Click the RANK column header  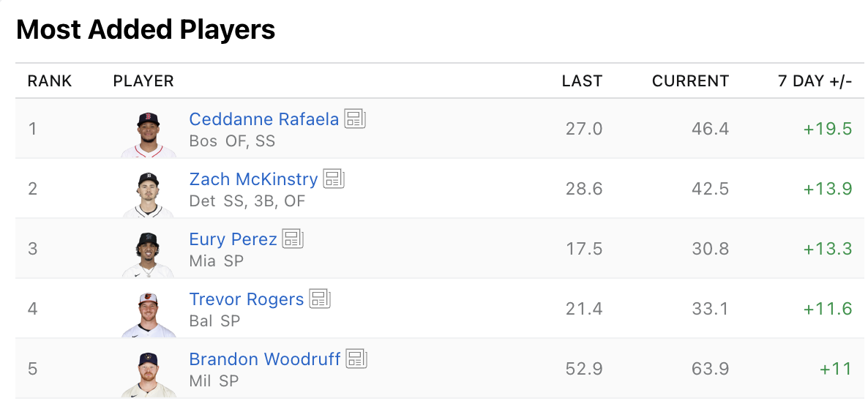(50, 81)
